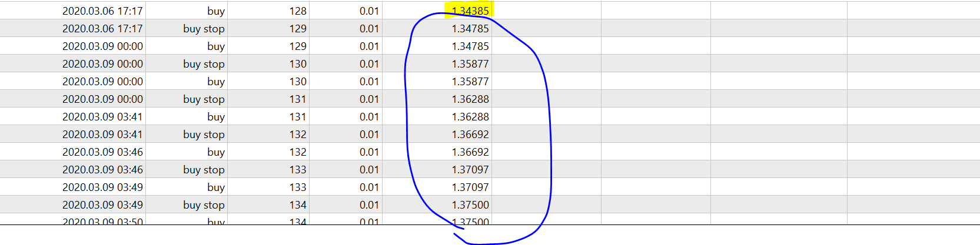
Task: Click the 0.01 volume of buy stop 134 row
Action: [x=369, y=204]
